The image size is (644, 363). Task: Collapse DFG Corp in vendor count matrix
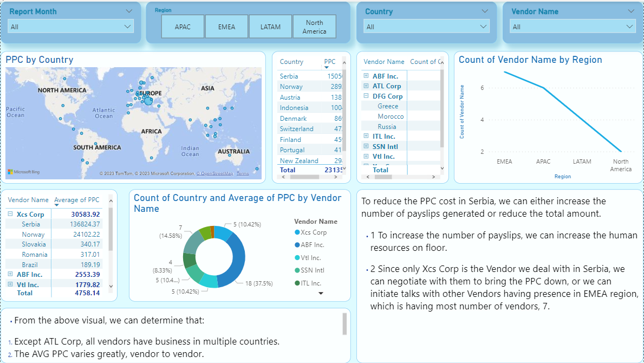click(x=367, y=96)
